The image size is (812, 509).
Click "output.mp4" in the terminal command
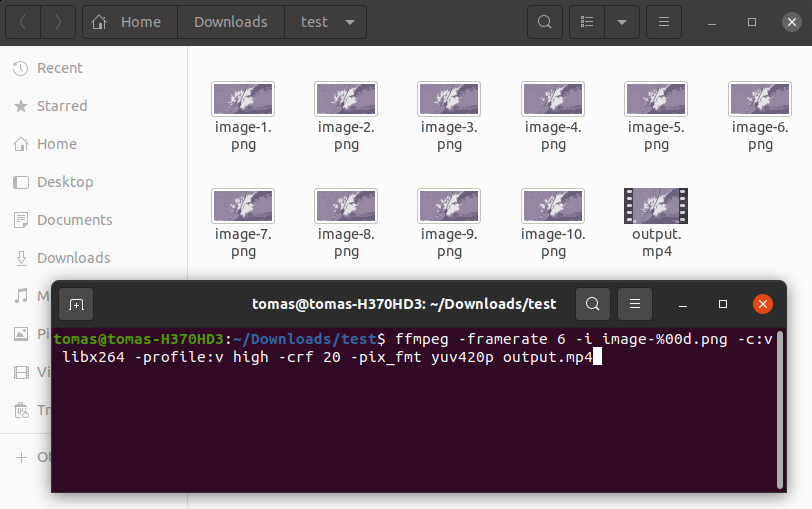coord(548,357)
